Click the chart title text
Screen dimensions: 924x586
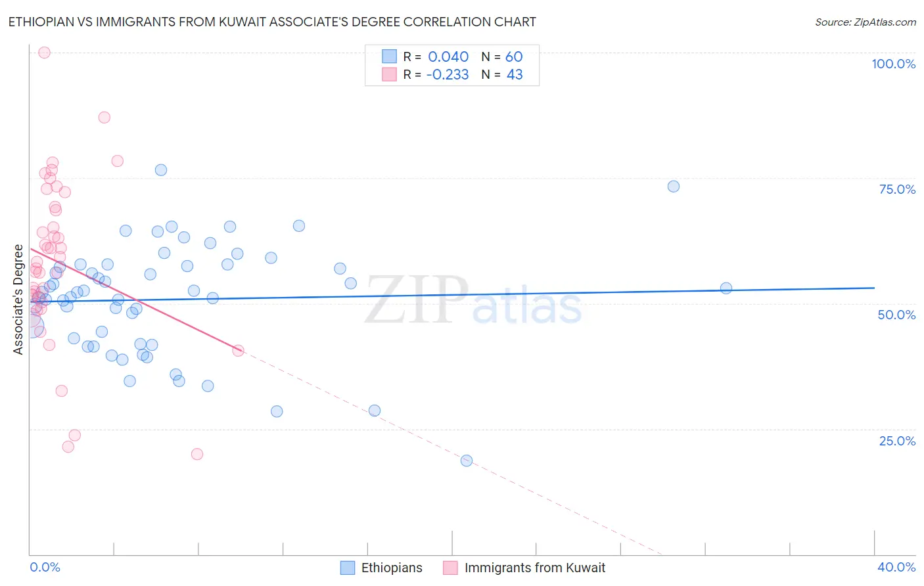point(272,22)
